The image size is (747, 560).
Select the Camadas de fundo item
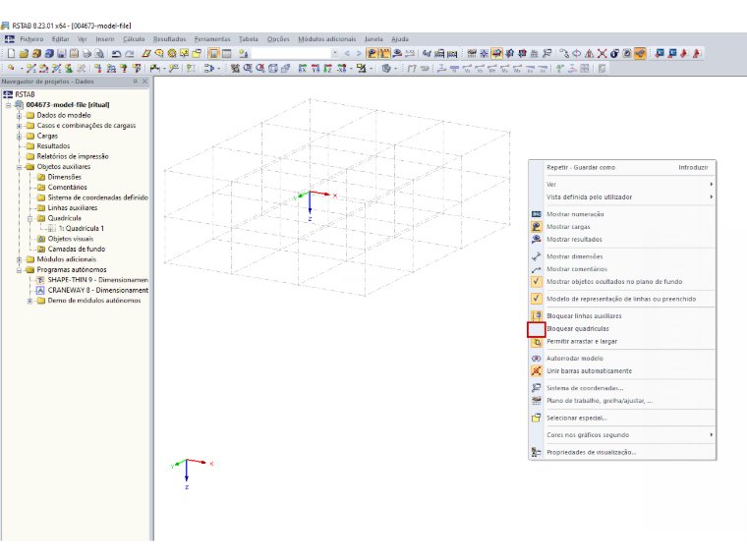coord(77,250)
